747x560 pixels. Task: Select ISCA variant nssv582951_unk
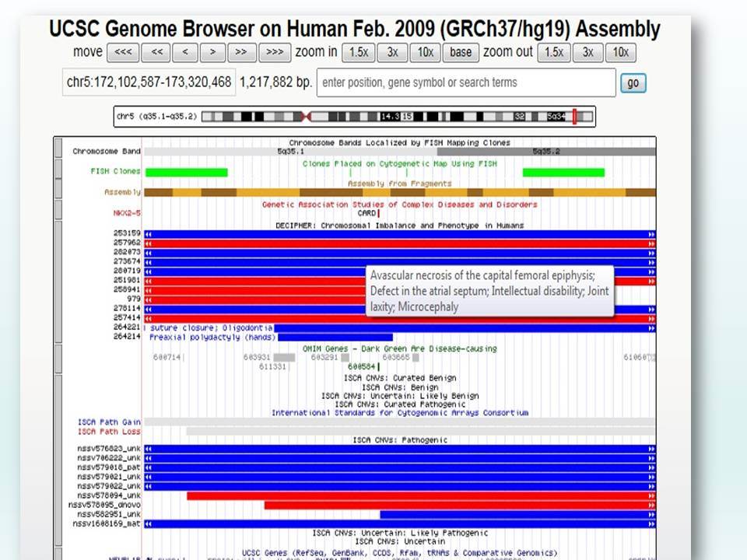518,514
